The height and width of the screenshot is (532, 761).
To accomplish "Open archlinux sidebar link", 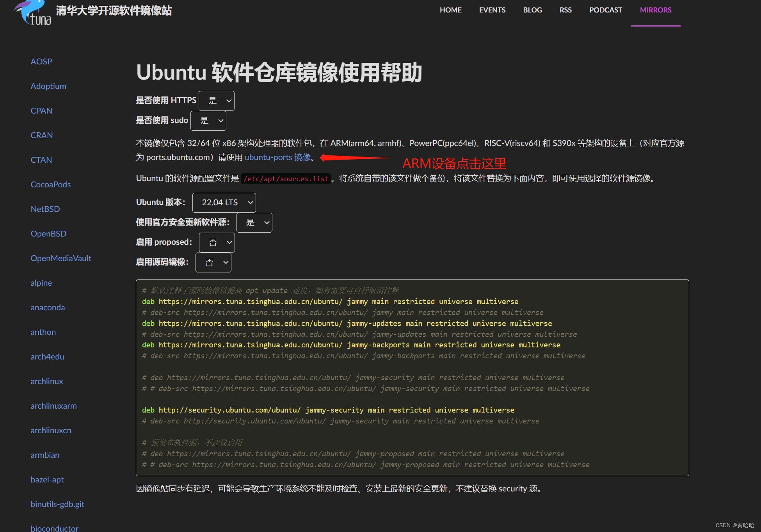I will 47,381.
